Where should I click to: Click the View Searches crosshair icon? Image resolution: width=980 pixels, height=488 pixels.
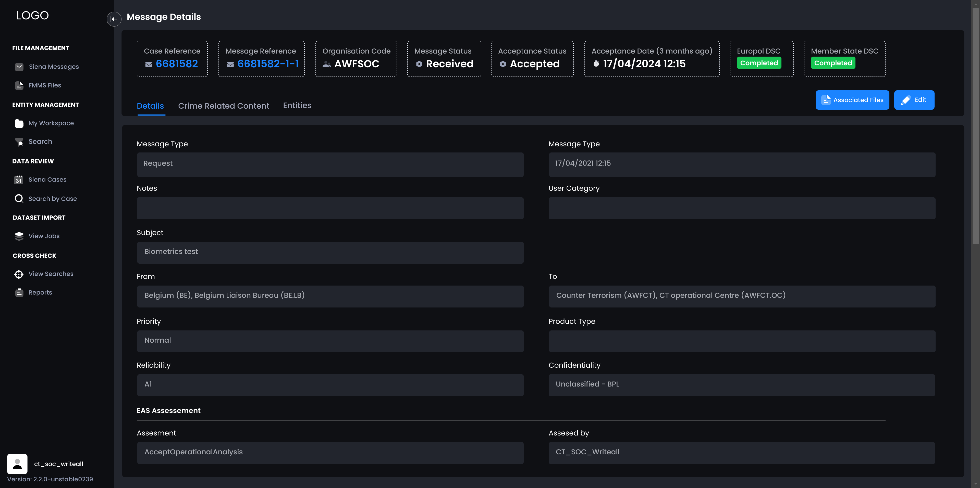point(19,274)
